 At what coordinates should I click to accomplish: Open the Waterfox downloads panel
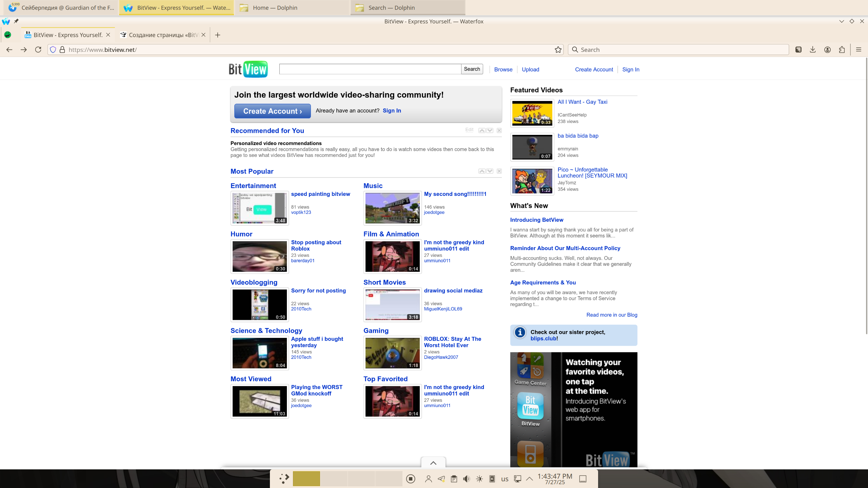pyautogui.click(x=813, y=50)
